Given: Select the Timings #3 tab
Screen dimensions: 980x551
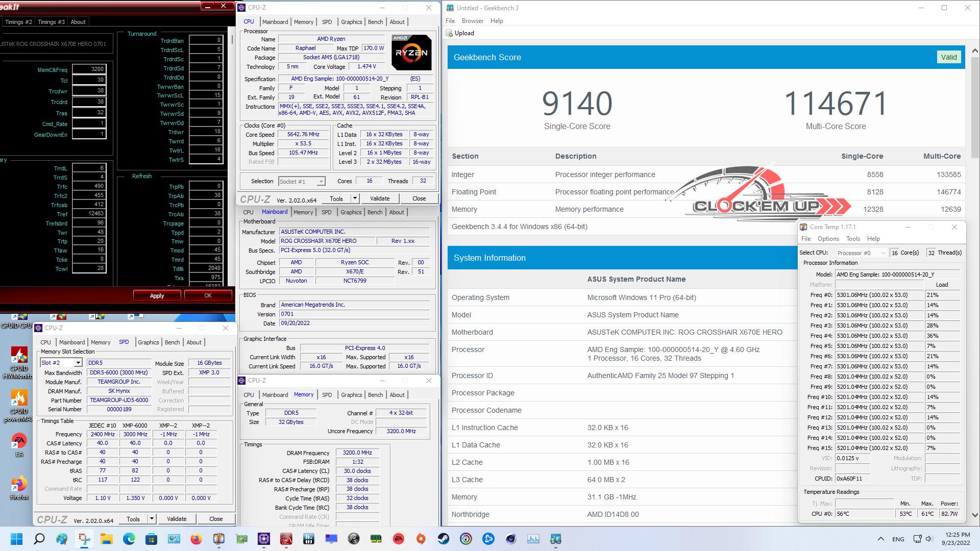Looking at the screenshot, I should (x=51, y=22).
